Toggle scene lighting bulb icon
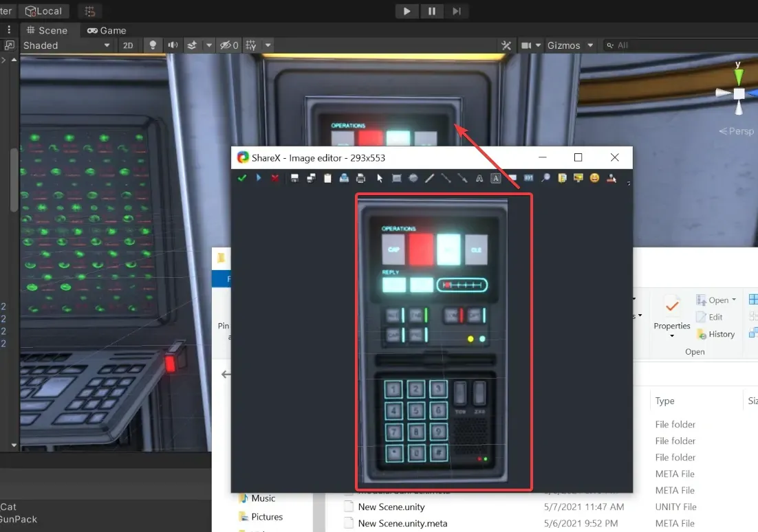The height and width of the screenshot is (532, 758). coord(153,45)
